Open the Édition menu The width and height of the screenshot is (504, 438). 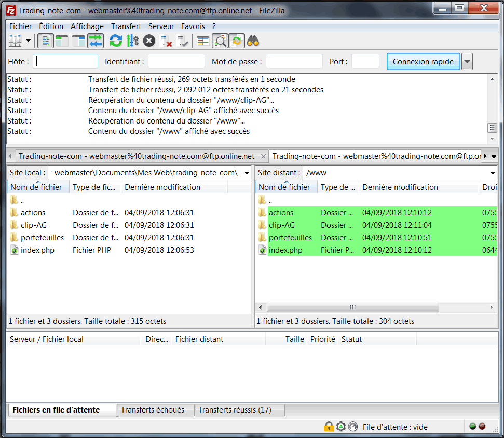pyautogui.click(x=51, y=26)
